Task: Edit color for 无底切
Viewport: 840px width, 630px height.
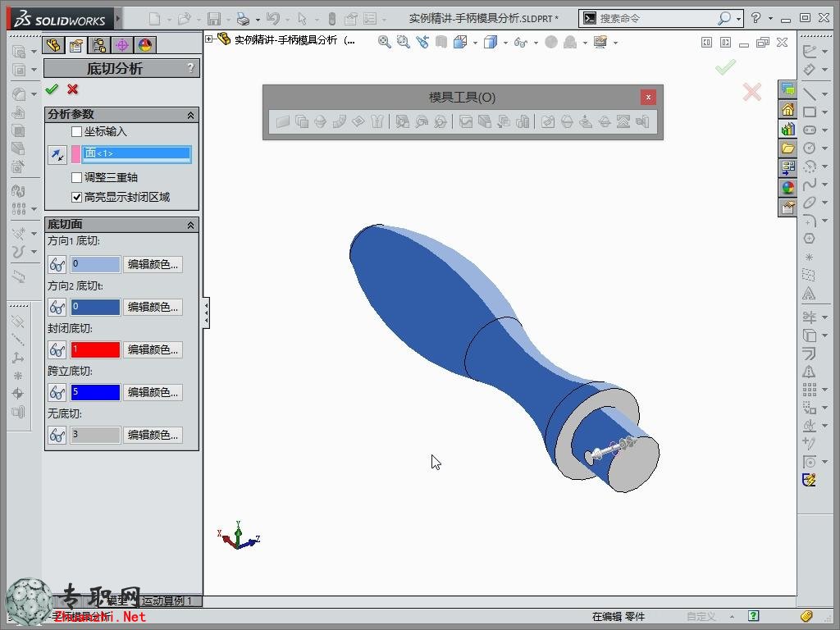Action: 153,435
